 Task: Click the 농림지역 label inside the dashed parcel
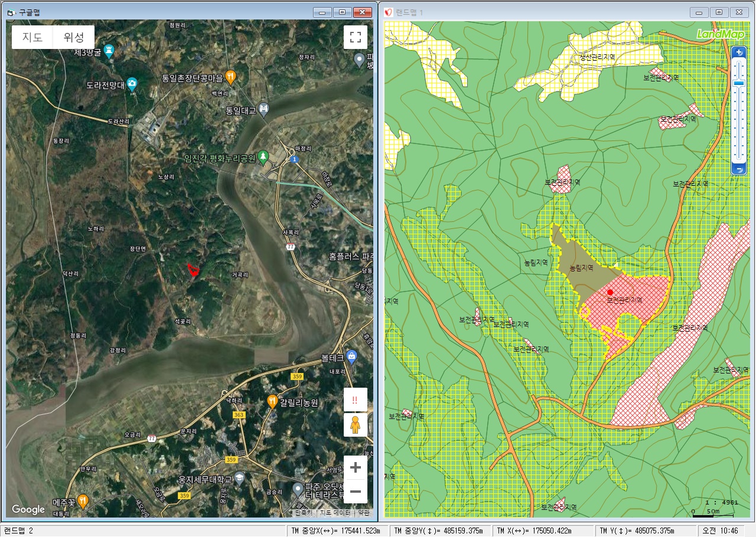(x=581, y=268)
